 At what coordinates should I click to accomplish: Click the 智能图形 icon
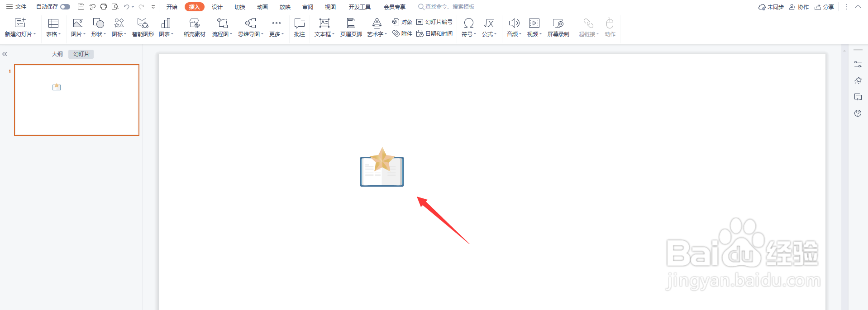tap(143, 23)
